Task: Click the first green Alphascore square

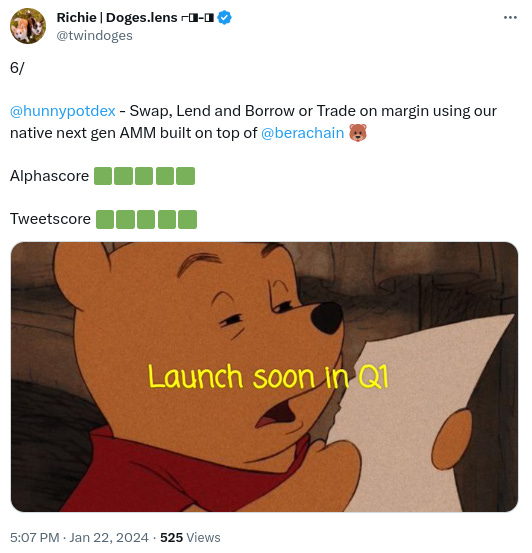Action: coord(103,176)
